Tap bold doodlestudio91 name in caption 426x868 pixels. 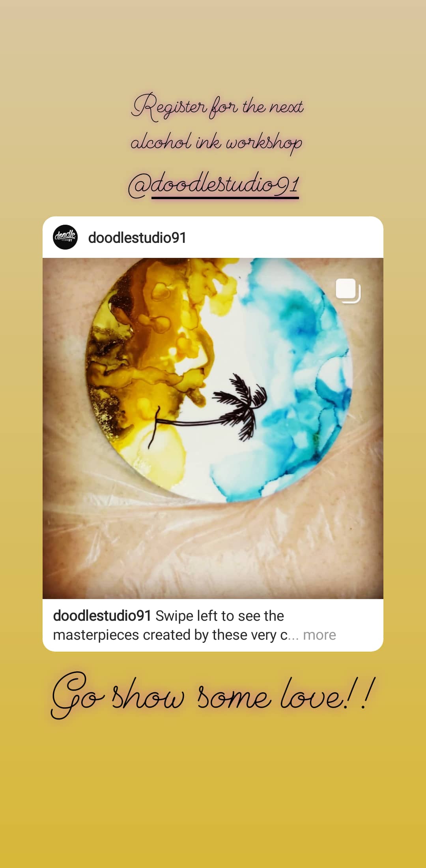pyautogui.click(x=102, y=616)
